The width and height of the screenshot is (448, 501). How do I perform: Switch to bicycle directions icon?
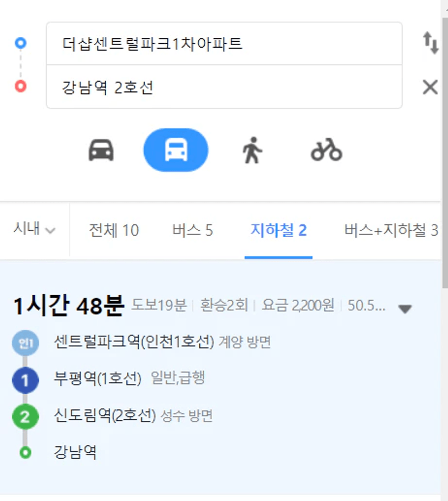click(x=326, y=150)
